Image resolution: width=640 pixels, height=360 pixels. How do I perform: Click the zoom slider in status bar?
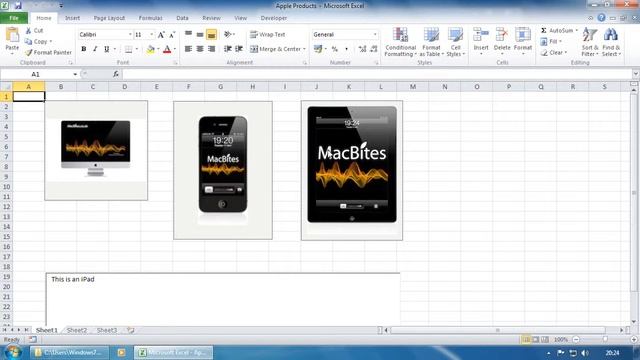605,339
